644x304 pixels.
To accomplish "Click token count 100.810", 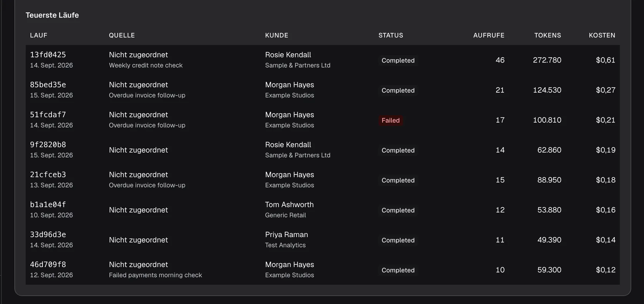I will point(547,120).
